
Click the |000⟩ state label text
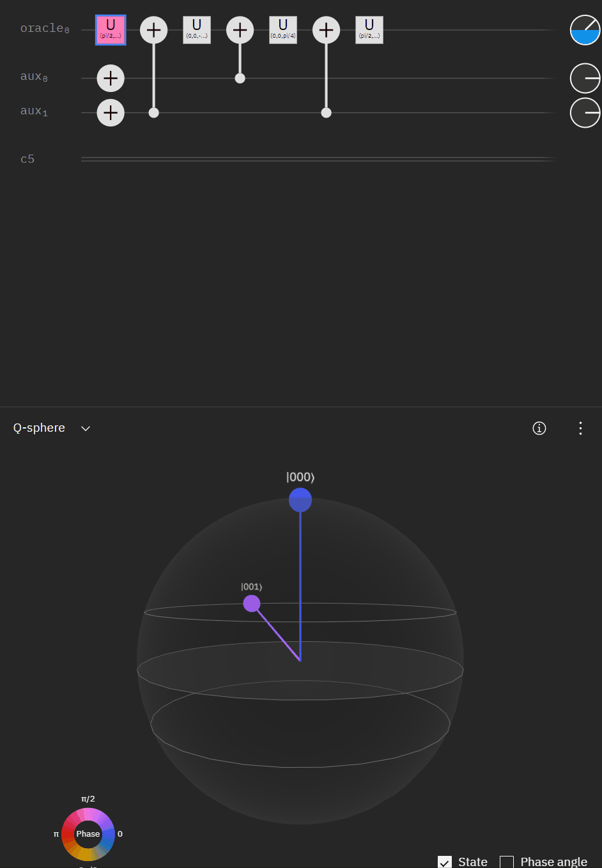click(x=300, y=477)
